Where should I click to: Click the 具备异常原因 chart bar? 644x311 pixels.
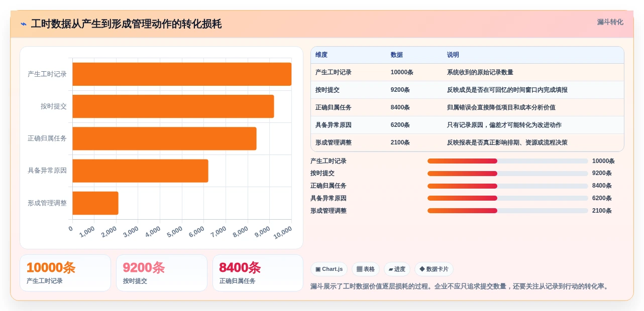(x=140, y=171)
